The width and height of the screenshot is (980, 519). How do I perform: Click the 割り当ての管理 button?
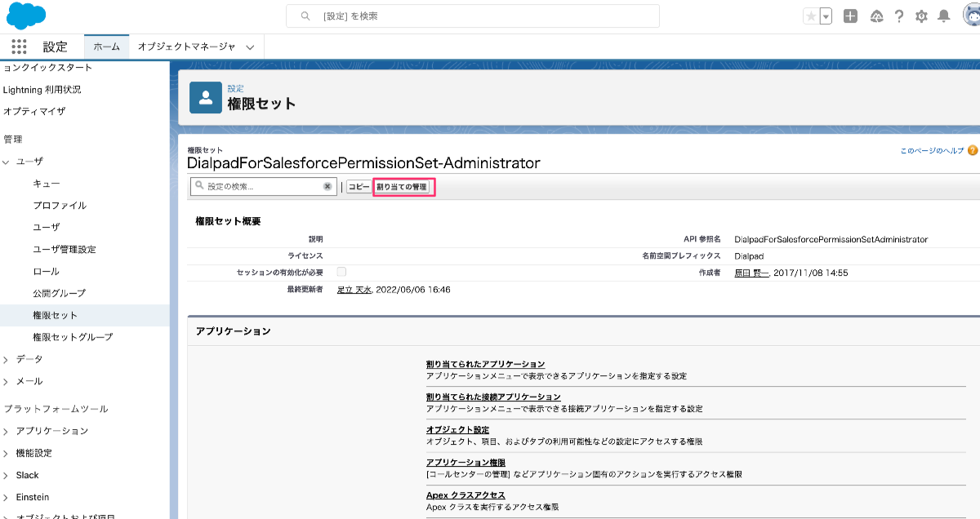(x=402, y=187)
